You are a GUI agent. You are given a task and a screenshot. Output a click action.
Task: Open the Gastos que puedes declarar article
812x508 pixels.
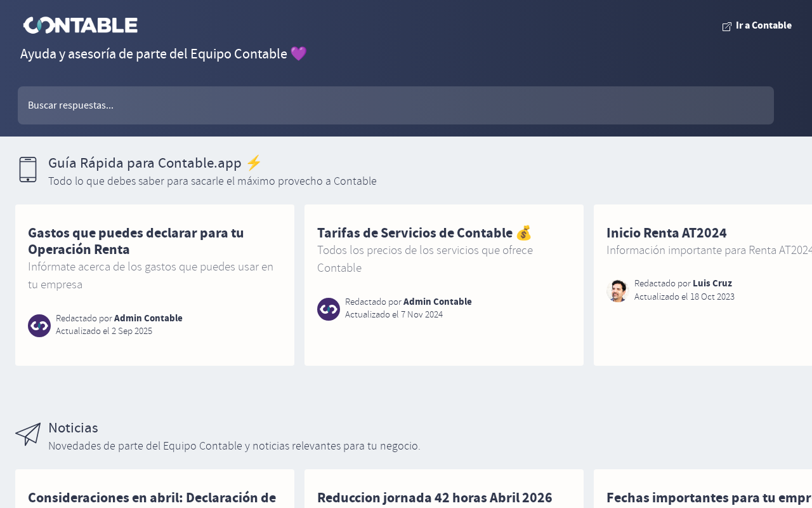pos(136,241)
